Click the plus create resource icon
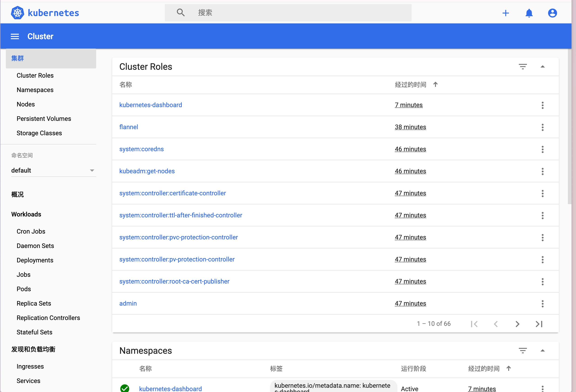Screen dimensions: 576x392 (506, 13)
